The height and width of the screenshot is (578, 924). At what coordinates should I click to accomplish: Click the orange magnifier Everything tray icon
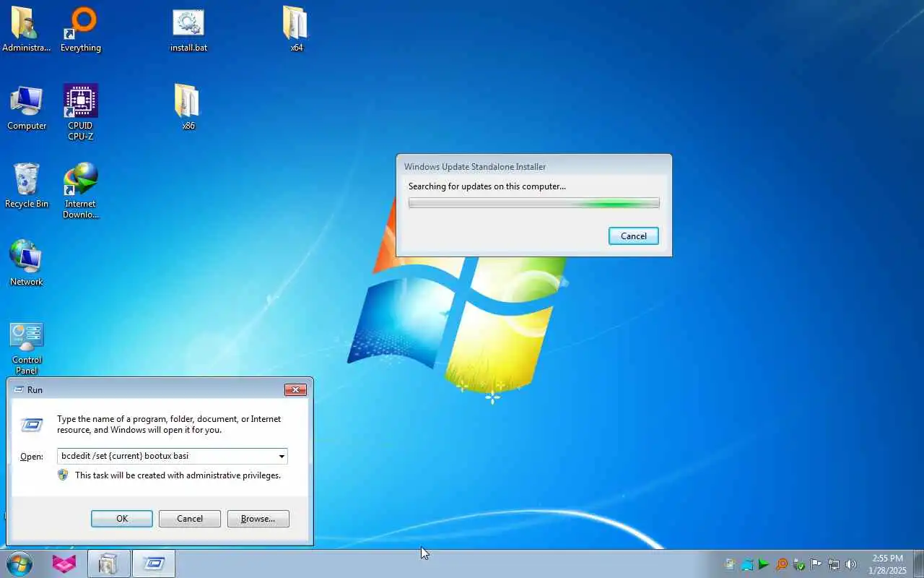tap(782, 564)
